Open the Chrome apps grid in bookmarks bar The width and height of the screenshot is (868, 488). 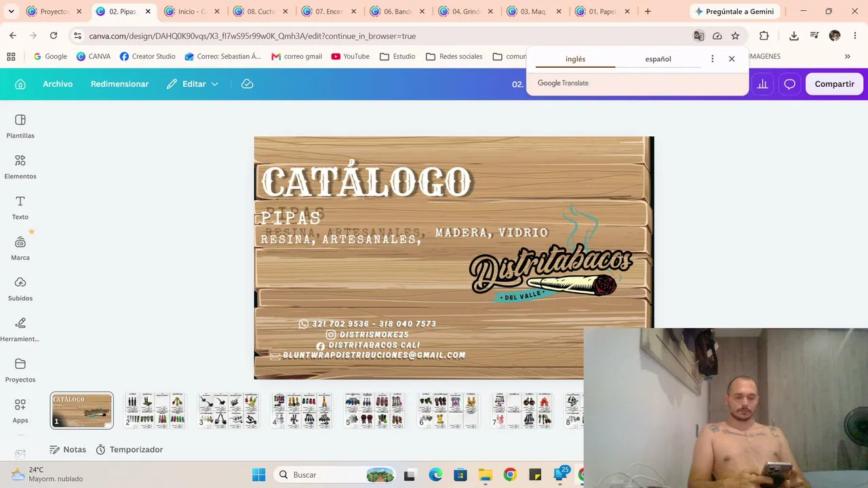coord(11,56)
